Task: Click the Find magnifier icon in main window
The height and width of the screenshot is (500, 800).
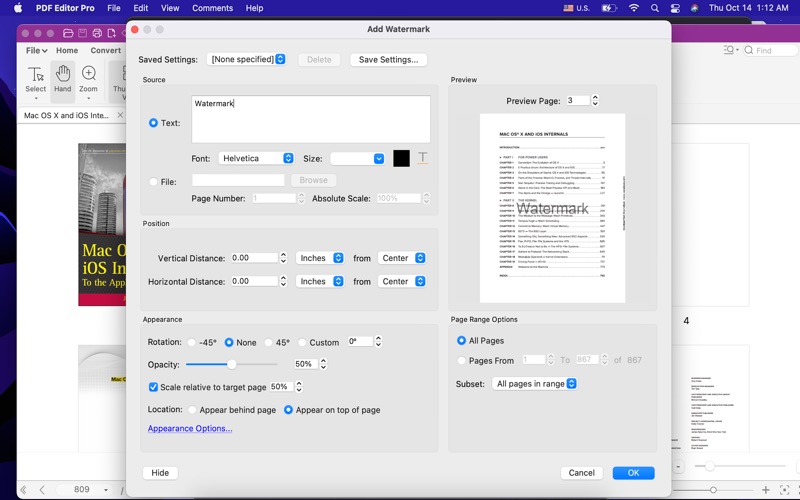Action: pyautogui.click(x=748, y=50)
